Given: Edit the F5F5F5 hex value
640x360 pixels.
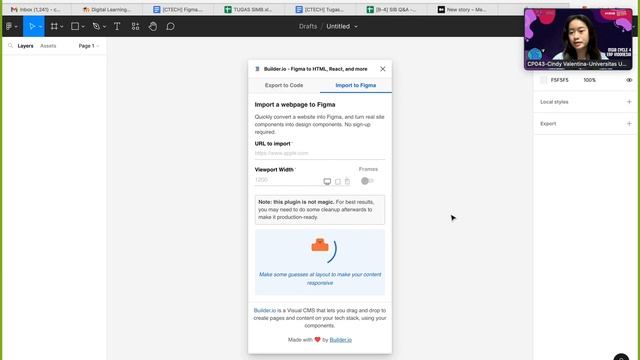Looking at the screenshot, I should tap(560, 80).
